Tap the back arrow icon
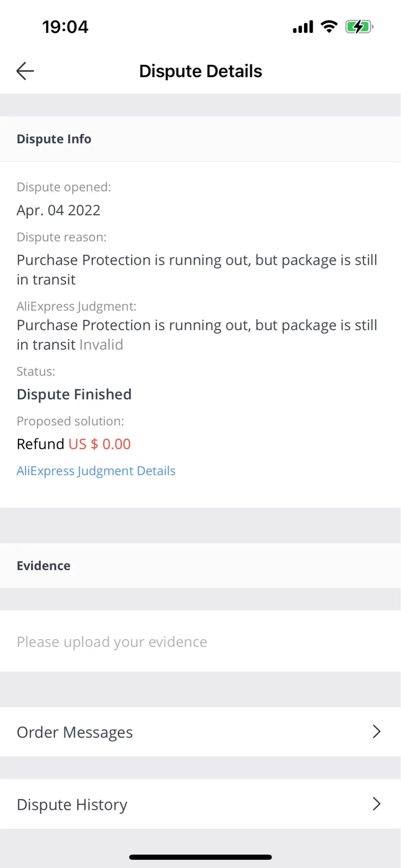Screen dimensions: 401x868 point(25,71)
